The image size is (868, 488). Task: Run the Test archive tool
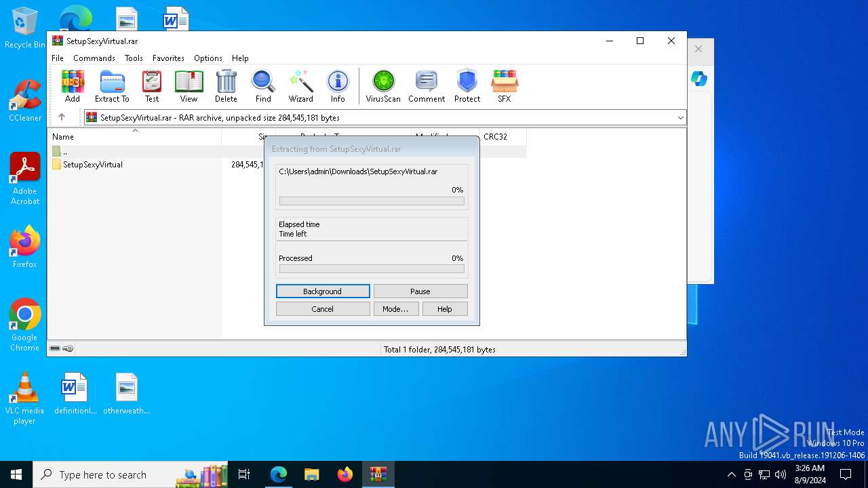pyautogui.click(x=152, y=86)
